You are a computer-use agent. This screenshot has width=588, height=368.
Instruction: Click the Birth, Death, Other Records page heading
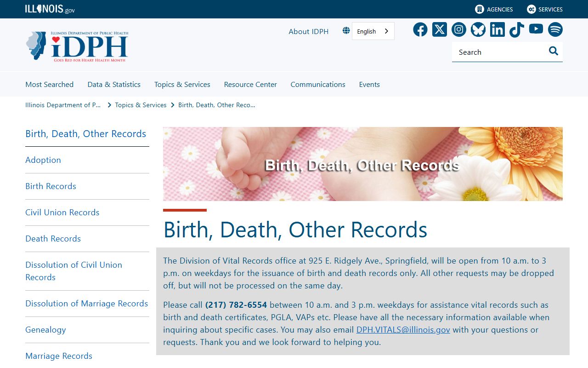295,230
